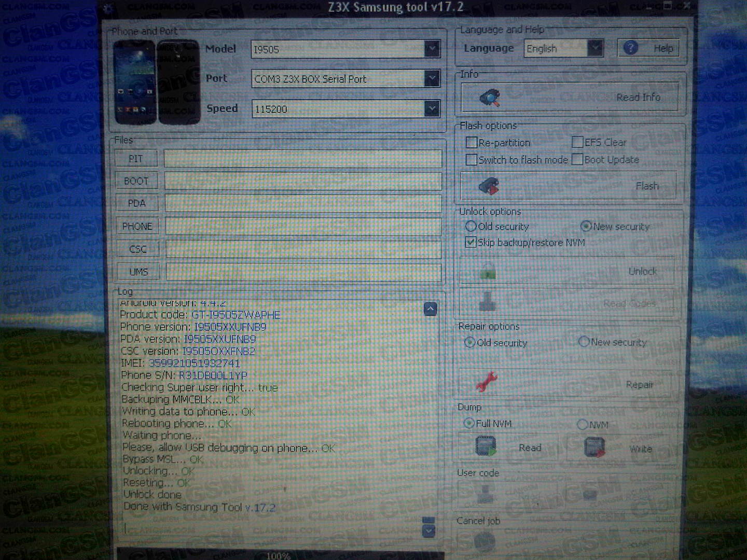Uncheck Skip backup/restore NVM

[x=471, y=242]
